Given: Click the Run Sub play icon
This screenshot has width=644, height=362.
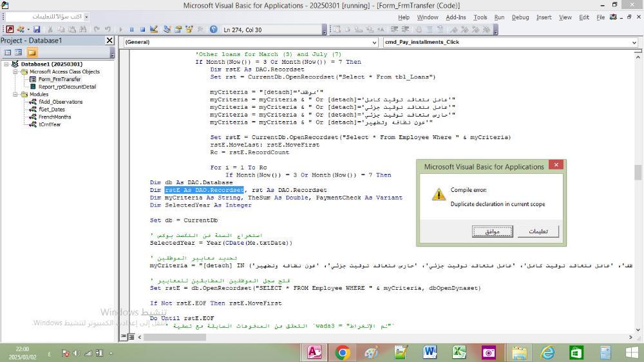Looking at the screenshot, I should (x=121, y=30).
